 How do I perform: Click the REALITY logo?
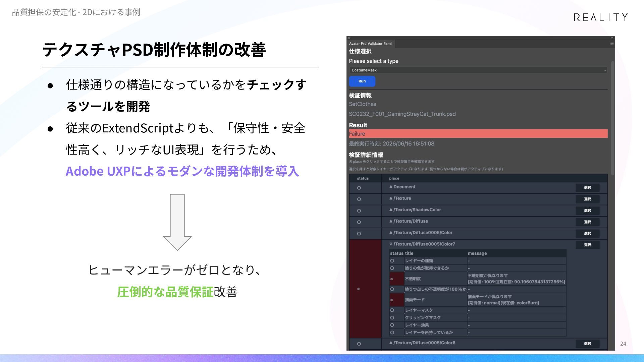600,17
